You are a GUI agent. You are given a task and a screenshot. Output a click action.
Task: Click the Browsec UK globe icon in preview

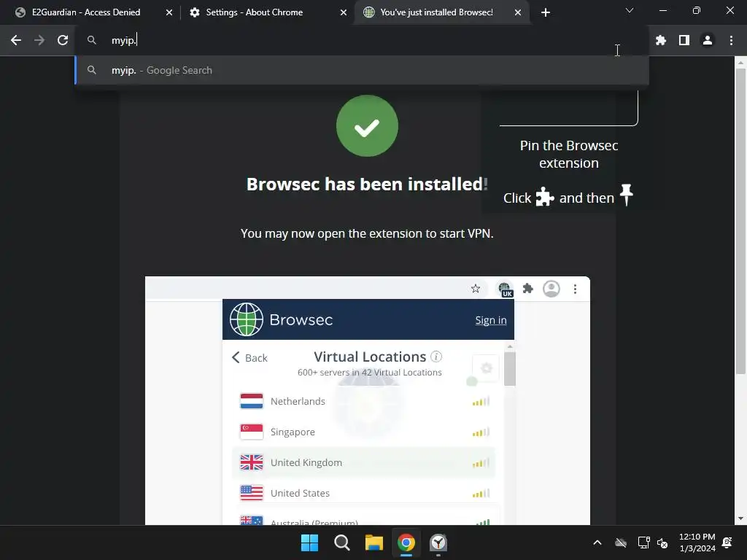[505, 289]
